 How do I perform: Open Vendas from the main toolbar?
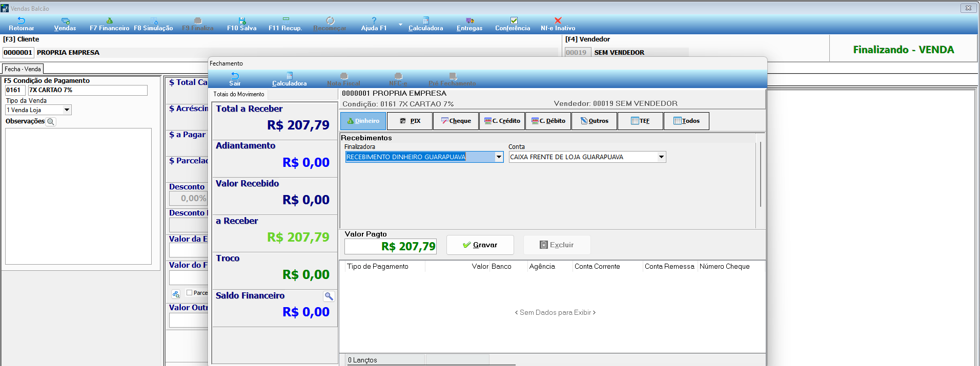[x=65, y=24]
